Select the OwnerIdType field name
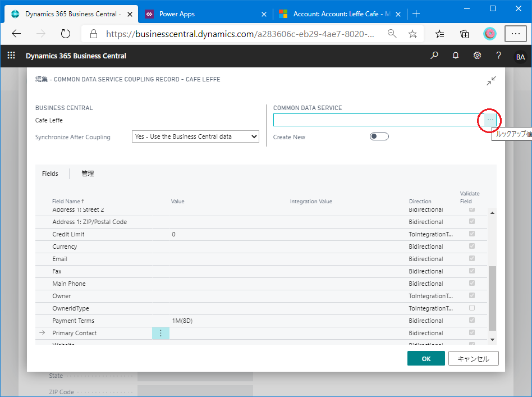The width and height of the screenshot is (532, 397). tap(71, 308)
